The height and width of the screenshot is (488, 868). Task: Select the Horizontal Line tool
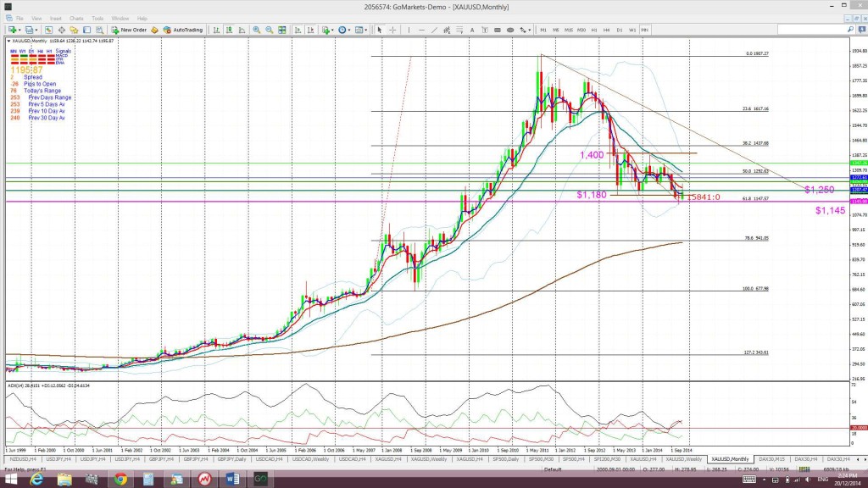click(422, 30)
